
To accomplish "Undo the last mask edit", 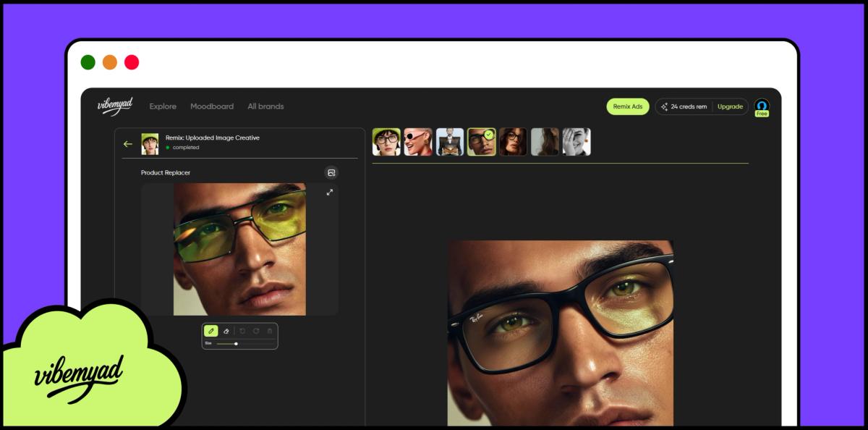I will tap(242, 331).
